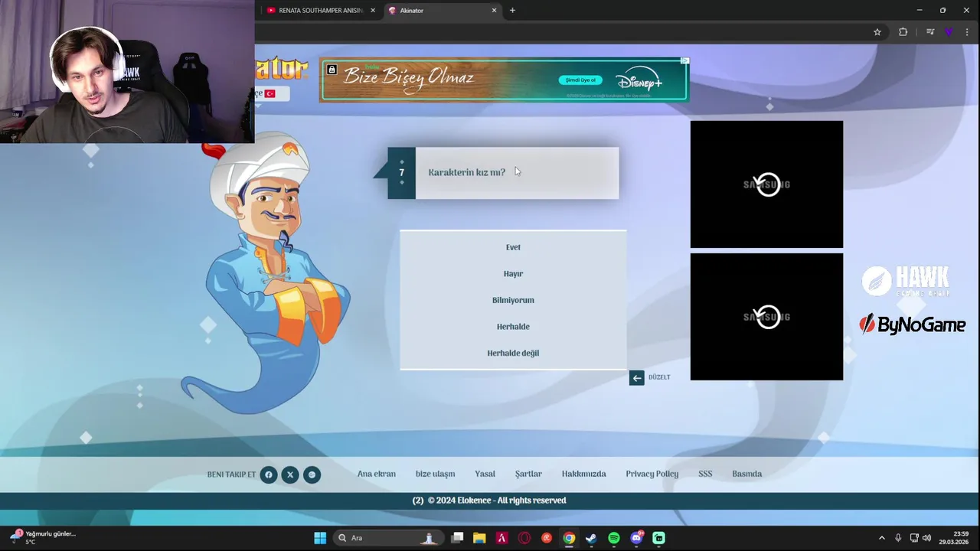Screen dimensions: 980x551
Task: Launch Opera browser from taskbar
Action: pyautogui.click(x=524, y=538)
